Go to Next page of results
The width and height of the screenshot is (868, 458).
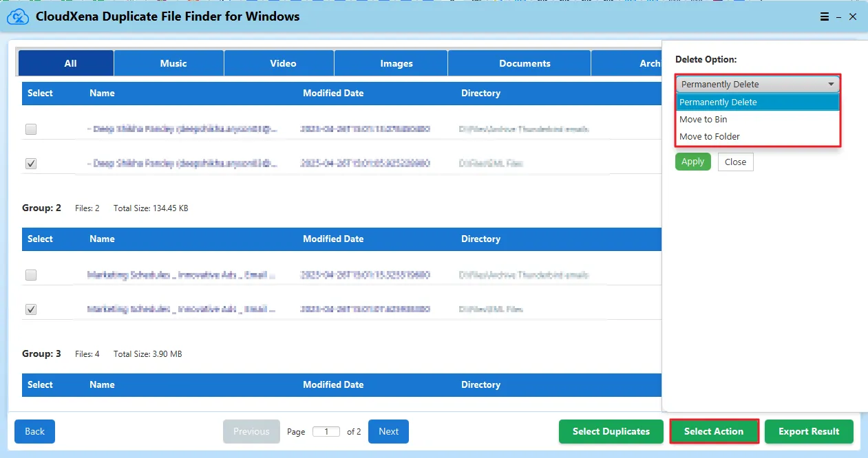388,431
